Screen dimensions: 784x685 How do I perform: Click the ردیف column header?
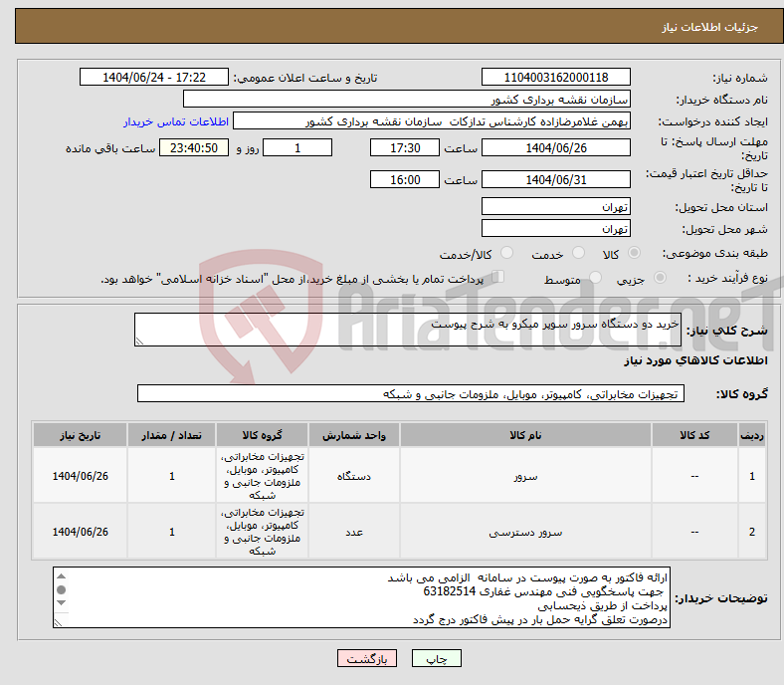(751, 435)
